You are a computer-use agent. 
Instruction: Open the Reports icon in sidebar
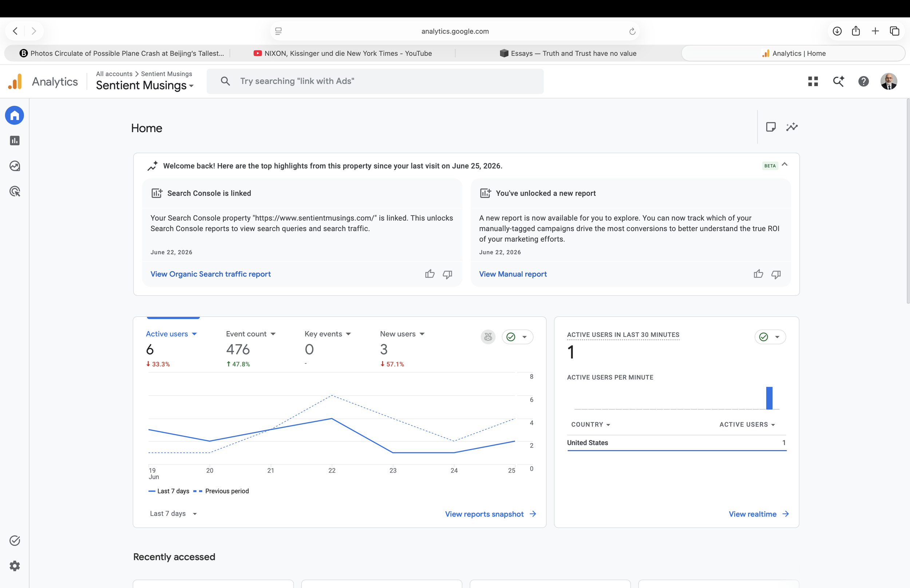(x=15, y=140)
